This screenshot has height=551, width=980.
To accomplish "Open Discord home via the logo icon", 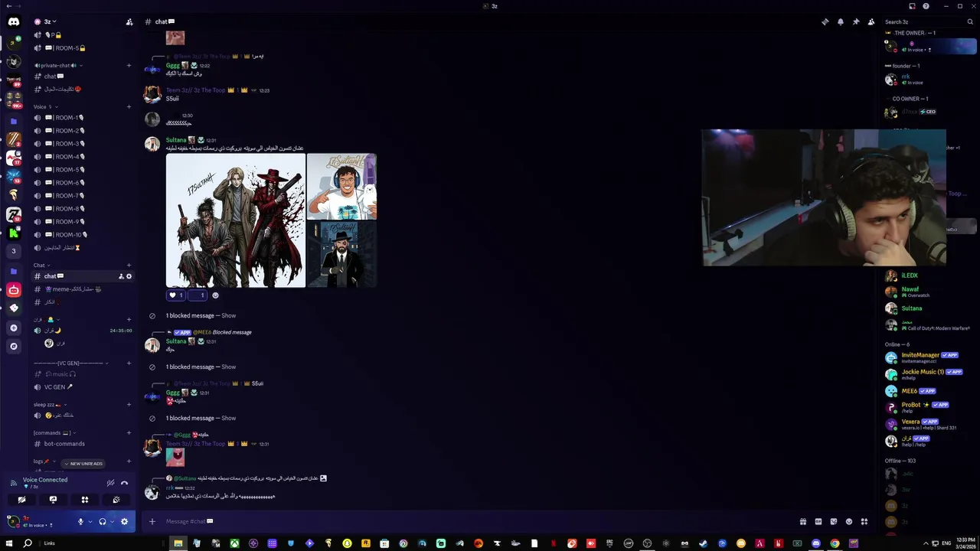I will tap(14, 21).
